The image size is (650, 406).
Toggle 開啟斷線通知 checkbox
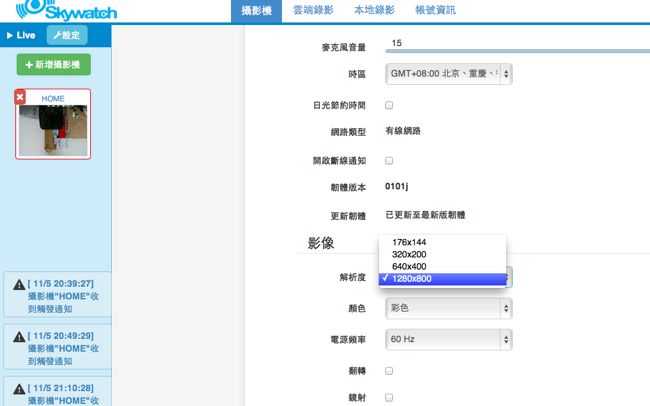[389, 160]
